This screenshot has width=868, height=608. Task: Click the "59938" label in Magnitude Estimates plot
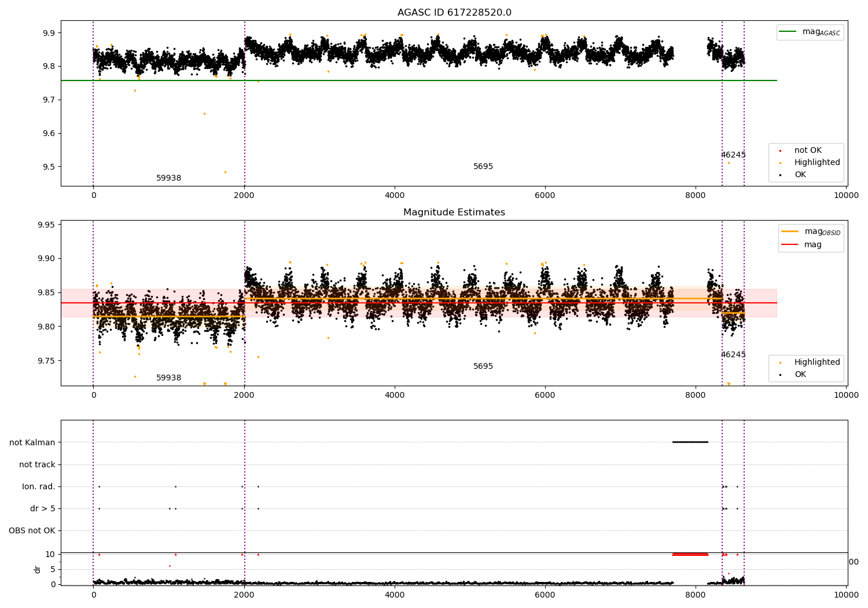coord(169,378)
